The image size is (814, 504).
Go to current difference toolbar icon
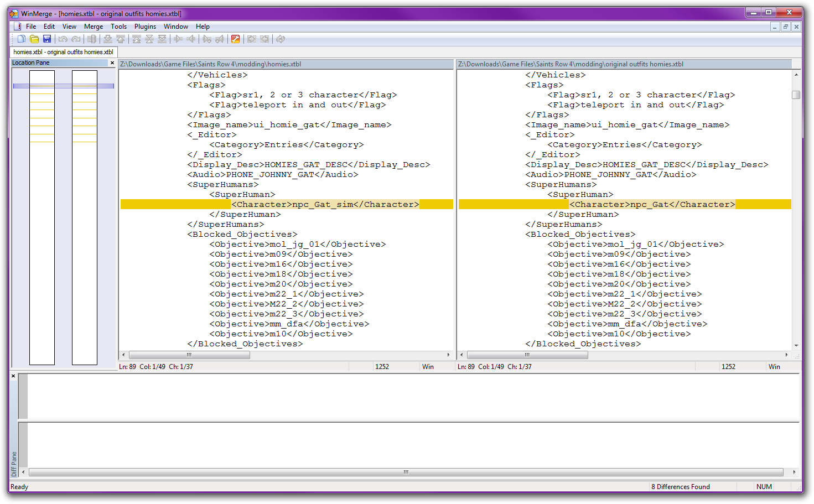(x=149, y=39)
